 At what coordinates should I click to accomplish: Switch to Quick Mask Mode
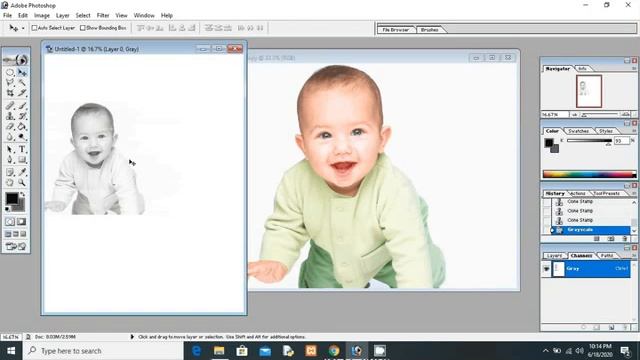click(22, 222)
